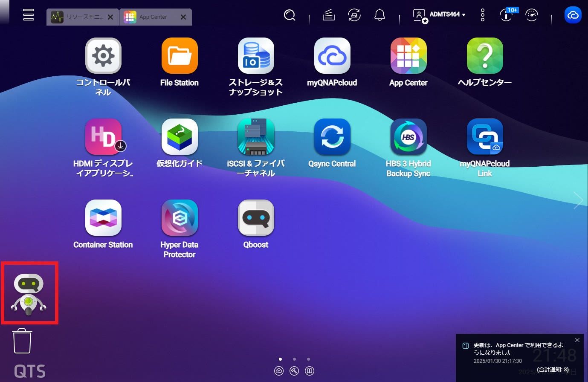Click the QTS logo

(x=30, y=371)
